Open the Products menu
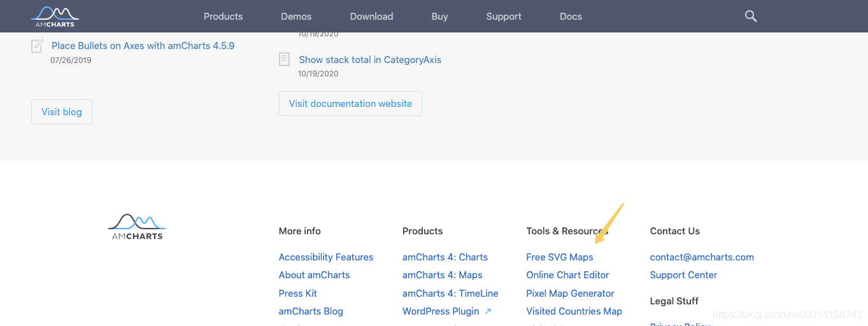Image resolution: width=868 pixels, height=326 pixels. 223,17
